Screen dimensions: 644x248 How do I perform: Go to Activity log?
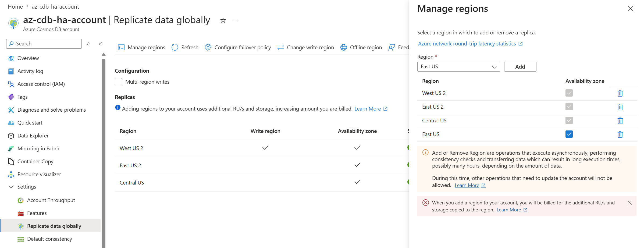[30, 71]
